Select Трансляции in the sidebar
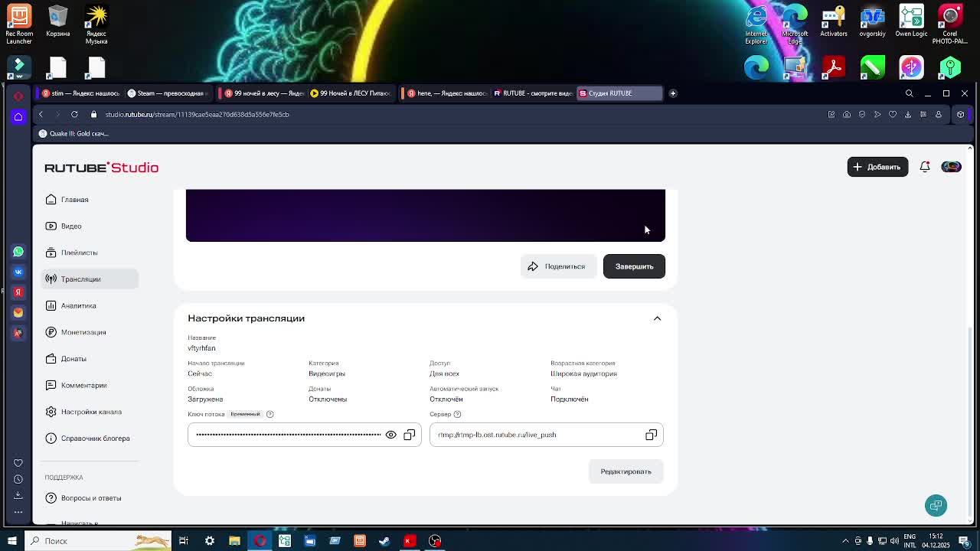This screenshot has width=980, height=551. point(90,279)
